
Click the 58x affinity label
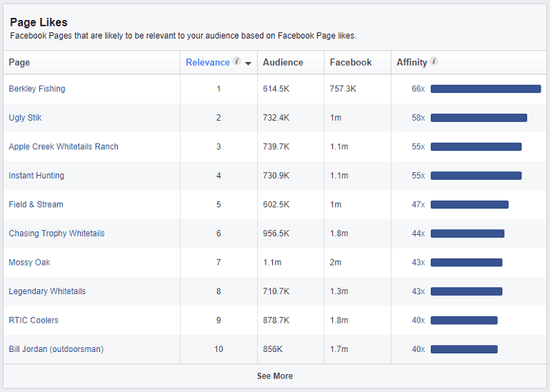(x=418, y=118)
